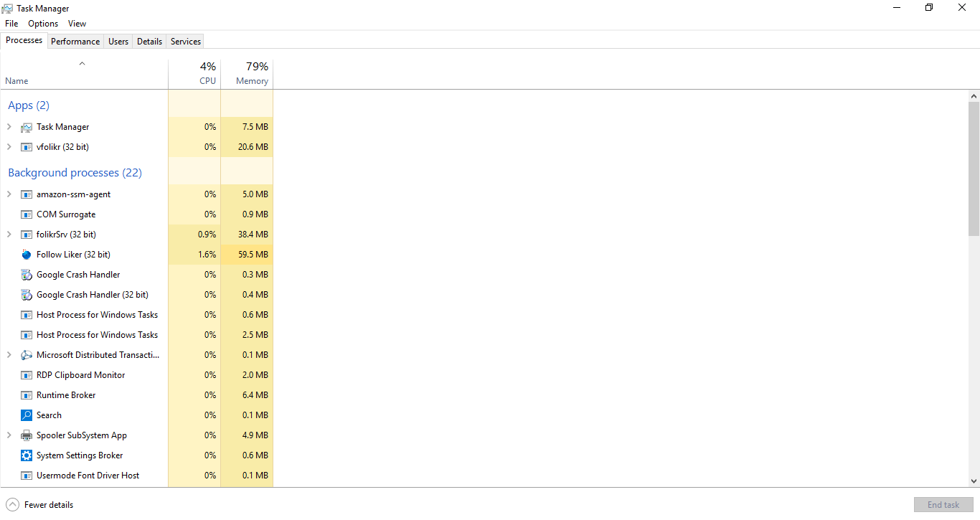980x520 pixels.
Task: Click the Background processes (22) heading
Action: 75,173
